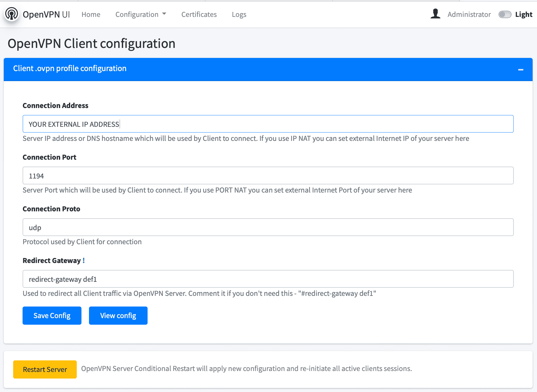The width and height of the screenshot is (537, 392).
Task: Click the Connection Proto field
Action: [268, 227]
